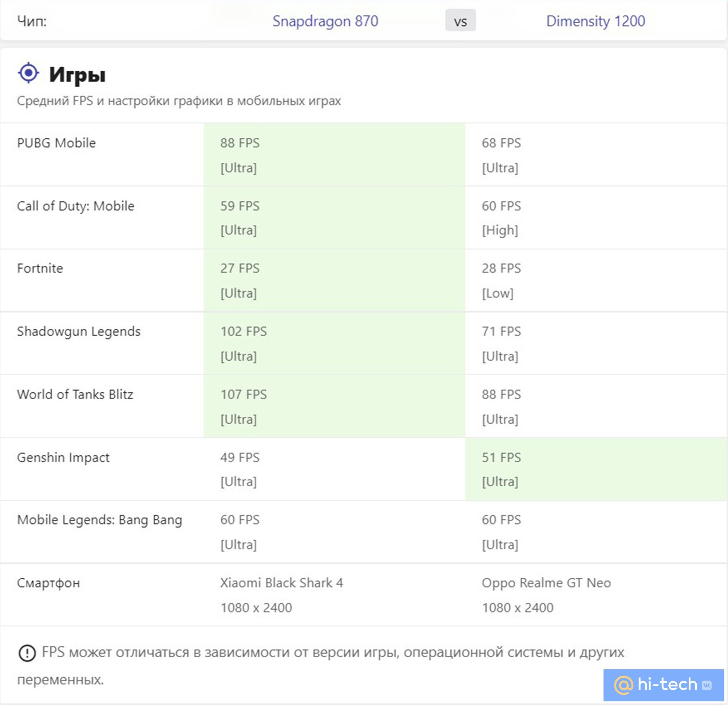728x705 pixels.
Task: Click the 27 FPS Fortnite value
Action: [x=240, y=269]
